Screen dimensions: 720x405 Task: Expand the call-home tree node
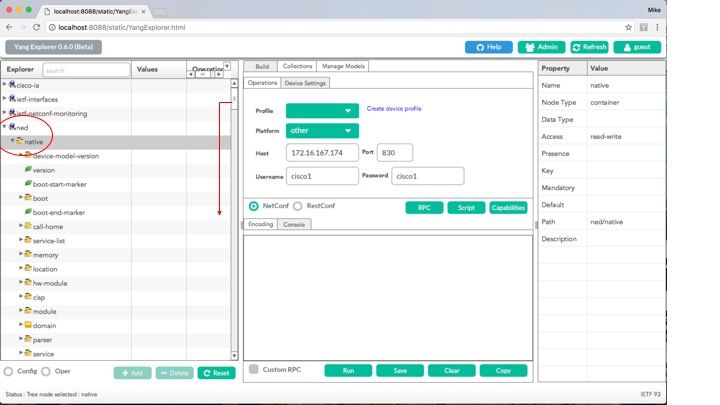pos(21,226)
